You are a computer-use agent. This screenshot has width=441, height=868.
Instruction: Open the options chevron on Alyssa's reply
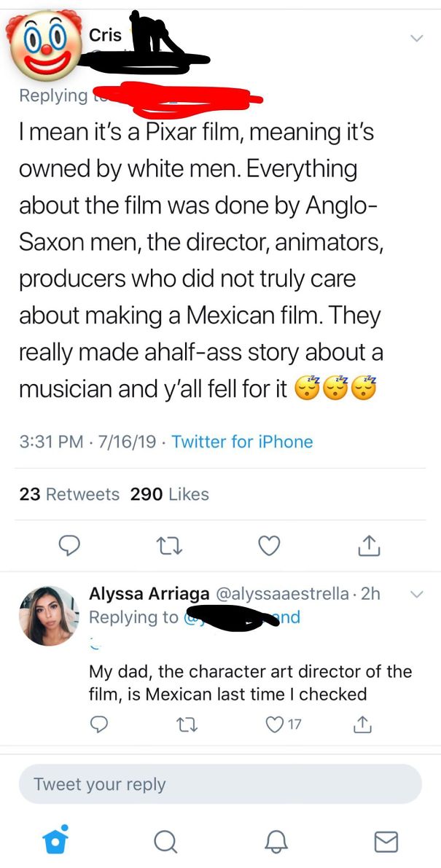(x=416, y=594)
